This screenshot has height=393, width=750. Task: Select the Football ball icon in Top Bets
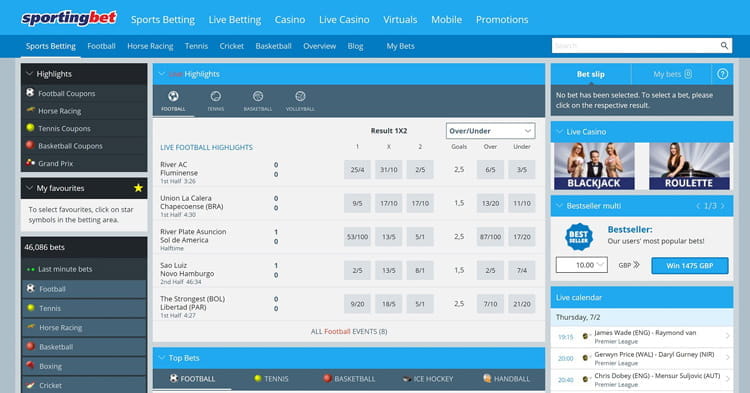[174, 378]
